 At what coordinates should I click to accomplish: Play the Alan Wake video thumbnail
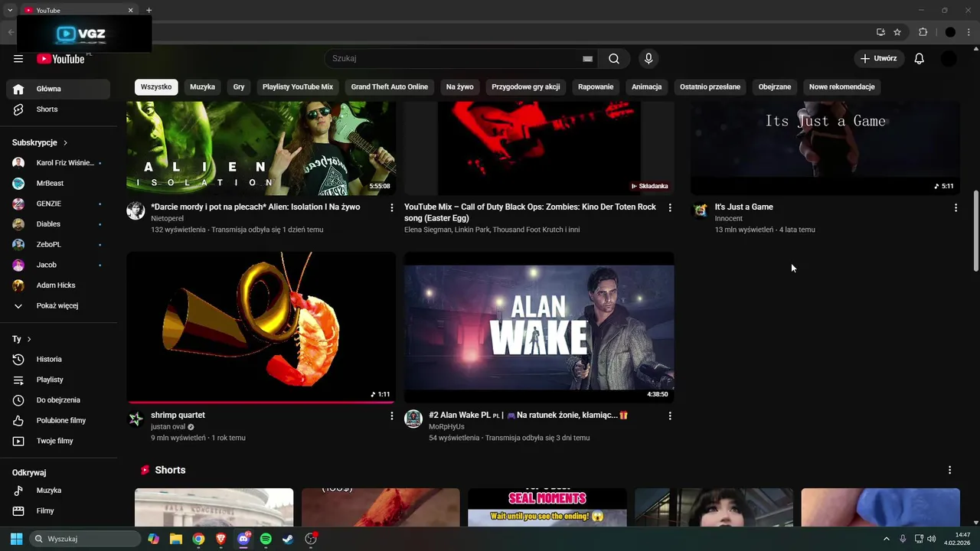[x=539, y=328]
